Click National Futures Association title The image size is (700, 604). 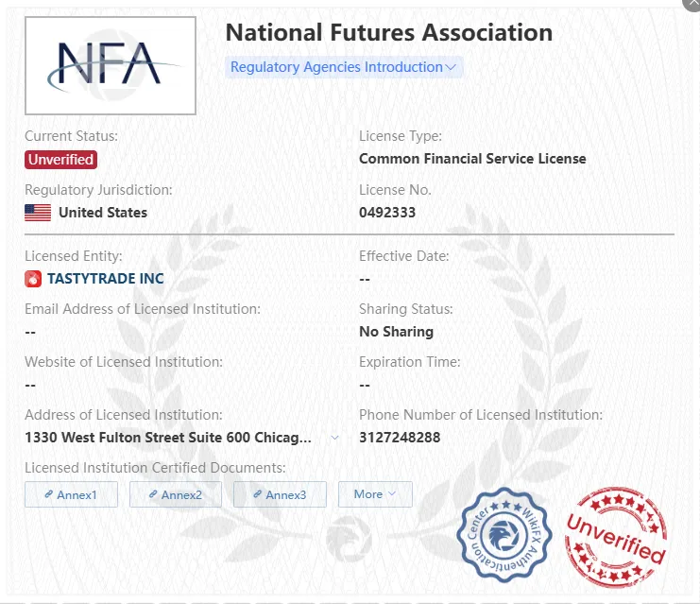point(389,33)
